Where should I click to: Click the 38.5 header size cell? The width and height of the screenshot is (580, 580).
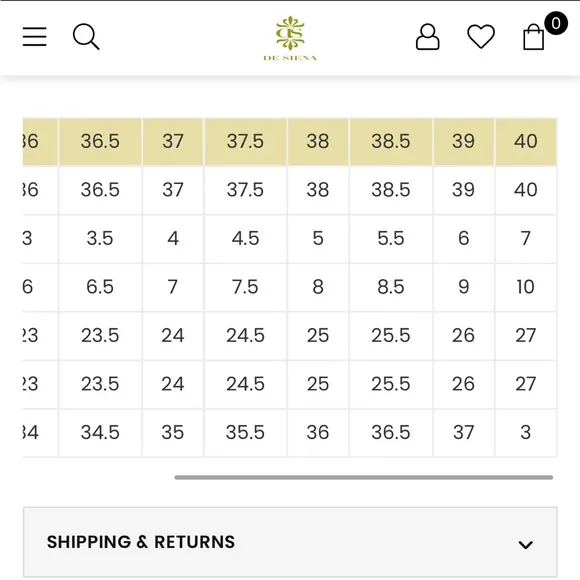coord(391,141)
